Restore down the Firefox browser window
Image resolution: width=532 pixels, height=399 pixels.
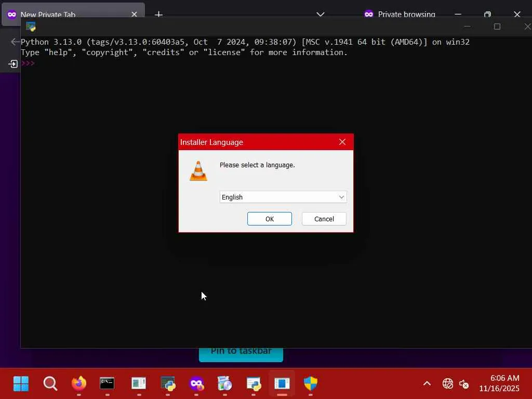pos(487,14)
